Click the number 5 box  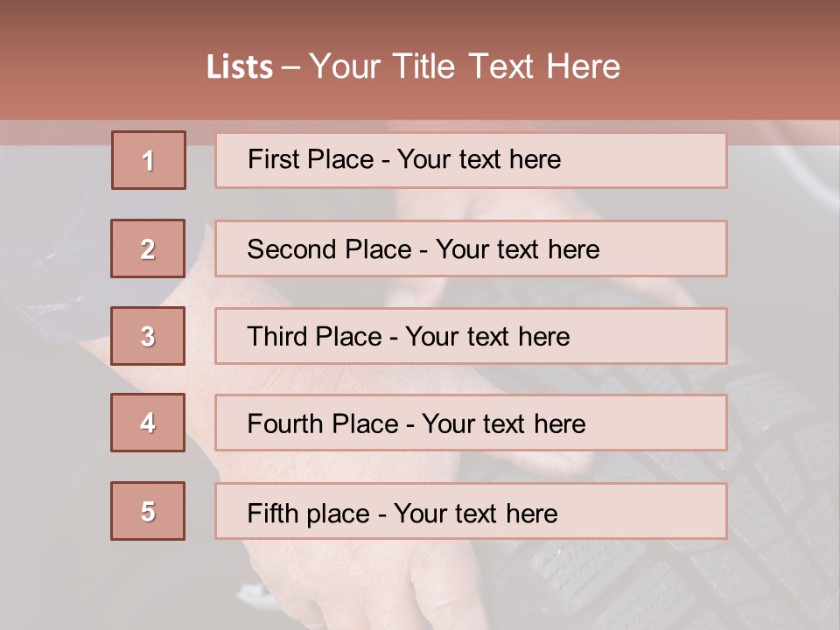pyautogui.click(x=148, y=511)
